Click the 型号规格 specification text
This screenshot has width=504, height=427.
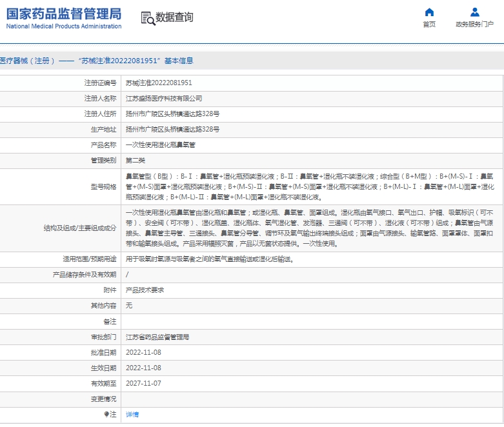pyautogui.click(x=310, y=186)
